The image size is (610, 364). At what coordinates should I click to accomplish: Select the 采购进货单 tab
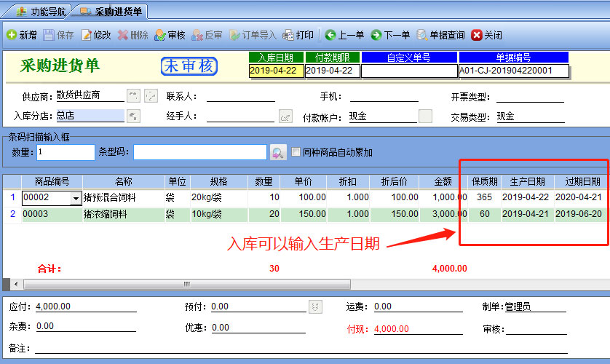111,11
